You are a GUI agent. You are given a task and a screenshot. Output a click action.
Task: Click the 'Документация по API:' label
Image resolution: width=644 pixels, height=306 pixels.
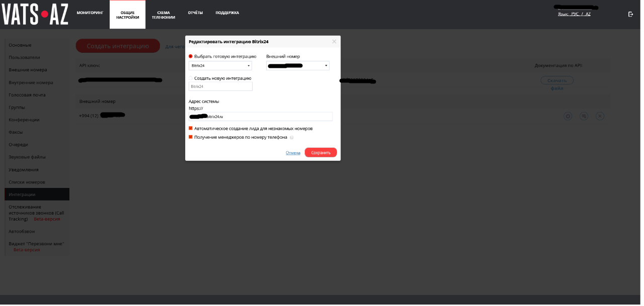click(558, 65)
